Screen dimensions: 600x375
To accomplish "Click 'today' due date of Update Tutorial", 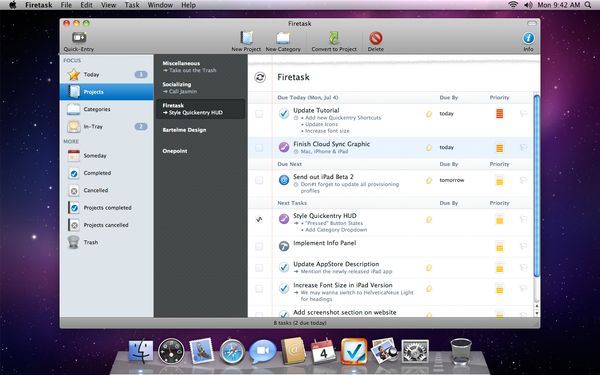I will [447, 114].
